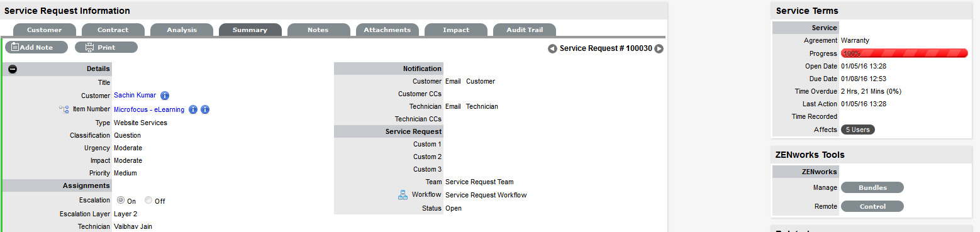Open the Attachments tab
Screen dimensions: 980x232
pos(387,30)
